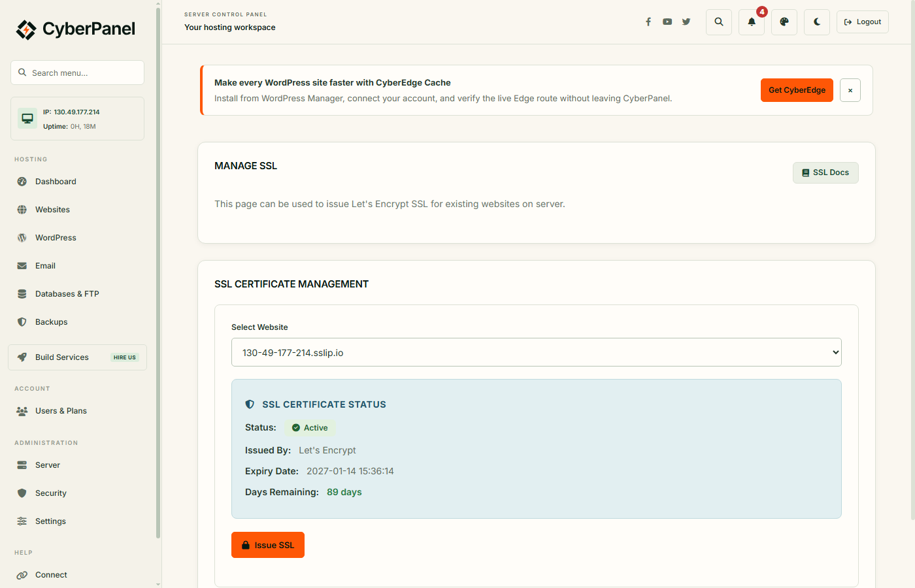Open Dashboard in the sidebar
This screenshot has height=588, width=915.
[77, 182]
